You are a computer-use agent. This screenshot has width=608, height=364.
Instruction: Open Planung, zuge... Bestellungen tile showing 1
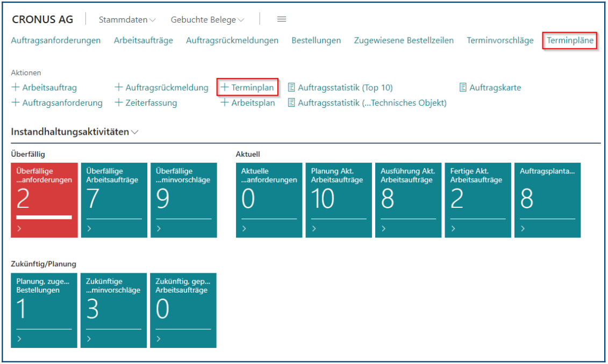44,310
